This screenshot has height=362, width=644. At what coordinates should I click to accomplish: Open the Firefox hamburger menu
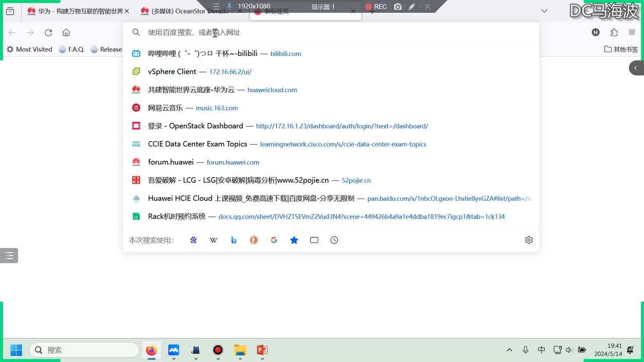(x=632, y=32)
